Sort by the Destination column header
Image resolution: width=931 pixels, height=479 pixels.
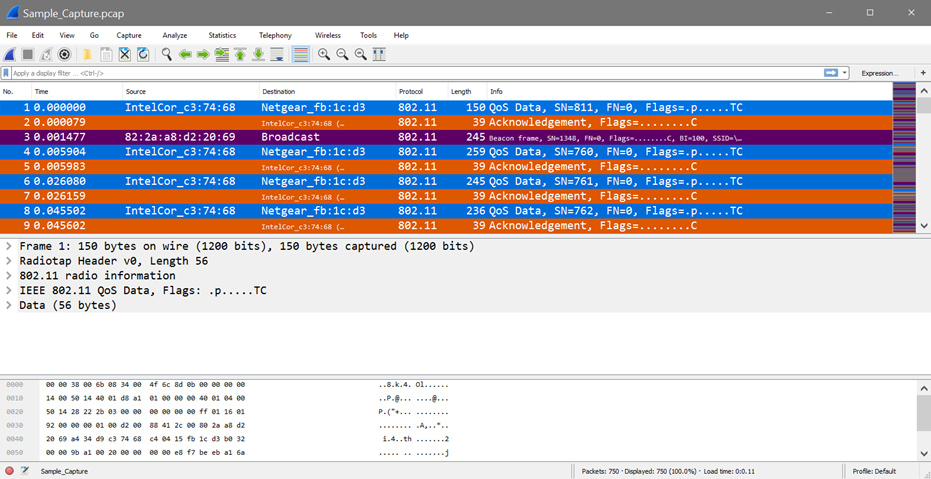[x=328, y=91]
